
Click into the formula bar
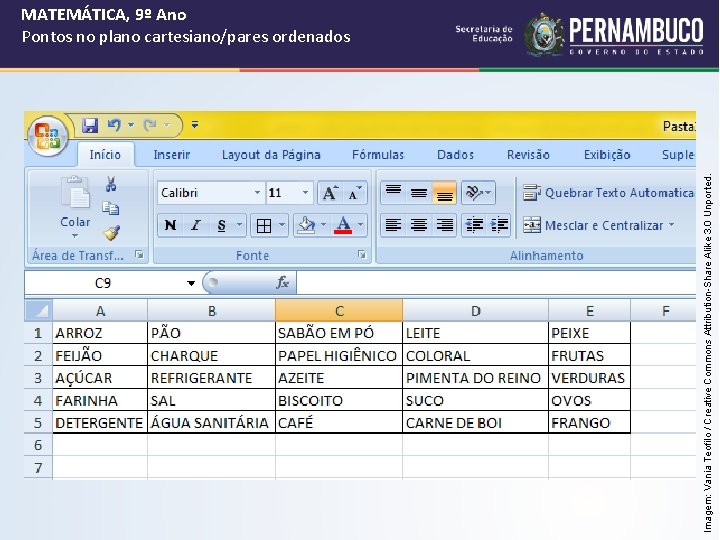(496, 282)
